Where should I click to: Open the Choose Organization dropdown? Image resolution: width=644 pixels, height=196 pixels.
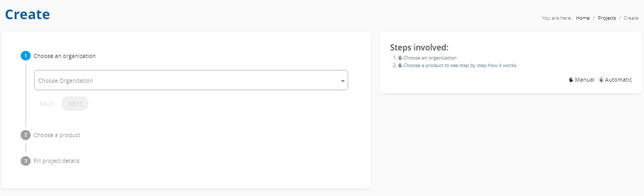tap(191, 80)
